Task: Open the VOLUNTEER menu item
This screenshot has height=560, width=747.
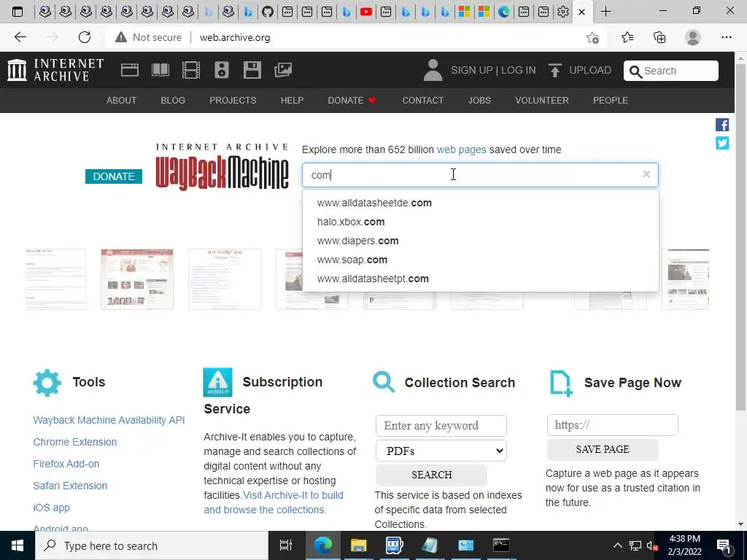Action: [x=542, y=101]
